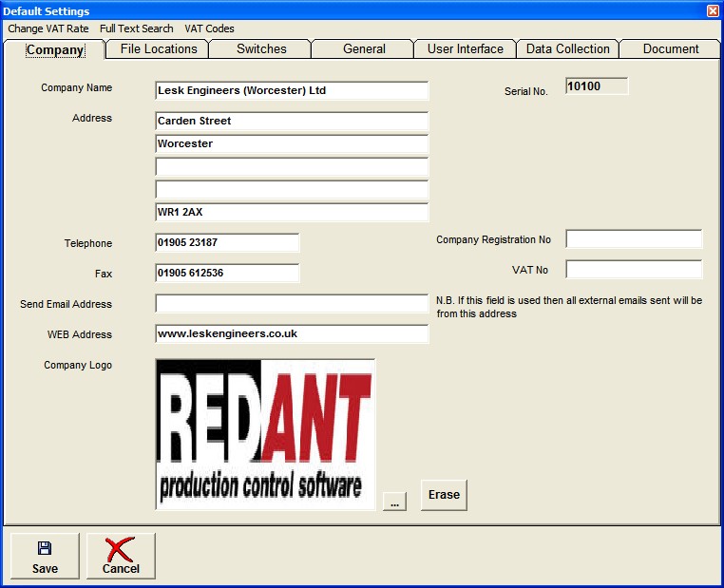Select the Data Collection tab

tap(567, 49)
